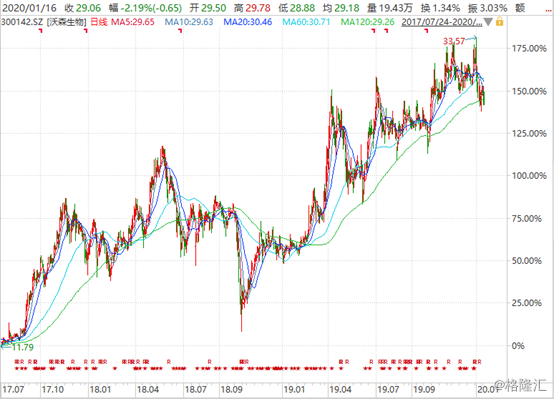
Task: Select the 2017/07/24-2020 date range link
Action: (442, 22)
